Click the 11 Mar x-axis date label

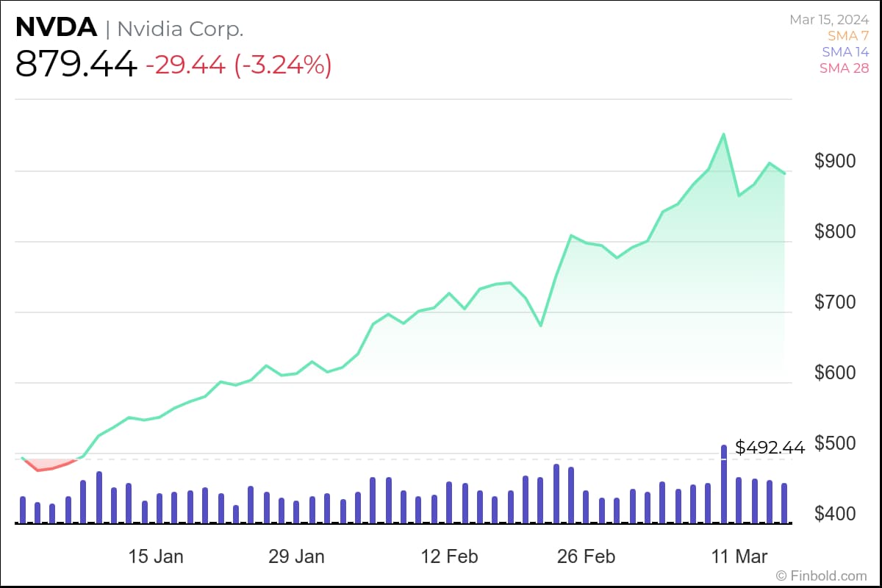point(742,556)
